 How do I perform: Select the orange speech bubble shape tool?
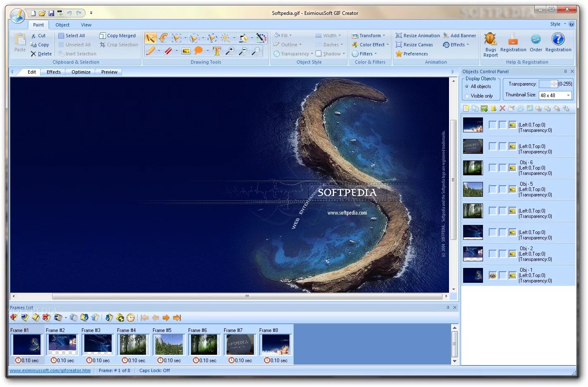[198, 51]
